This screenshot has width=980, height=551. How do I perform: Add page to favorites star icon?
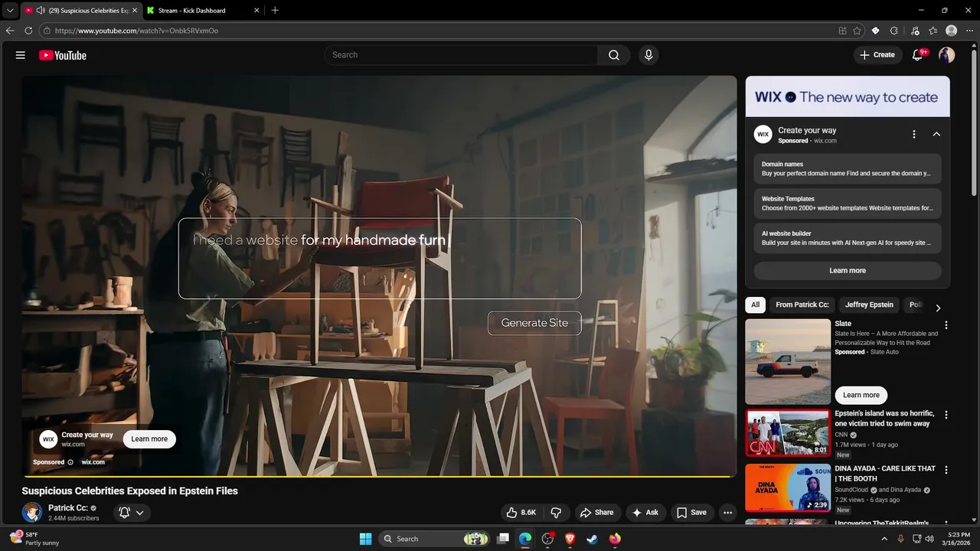point(857,31)
